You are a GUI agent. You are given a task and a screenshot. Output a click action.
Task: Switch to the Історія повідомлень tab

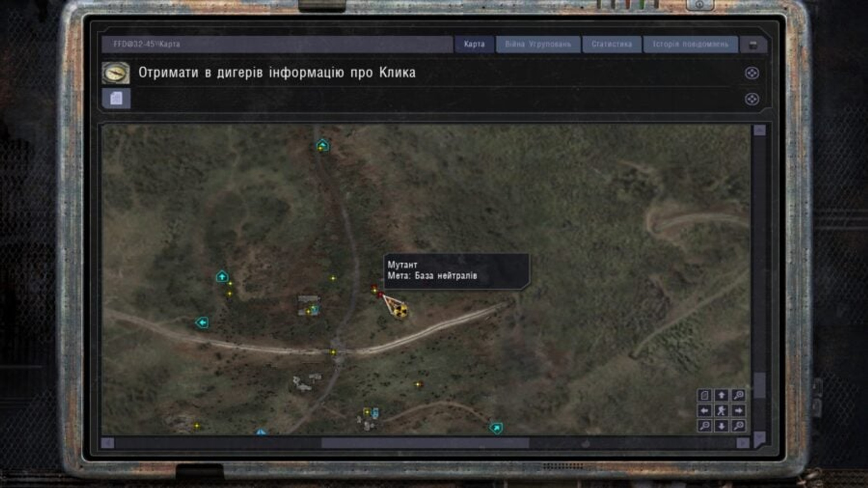(x=690, y=44)
